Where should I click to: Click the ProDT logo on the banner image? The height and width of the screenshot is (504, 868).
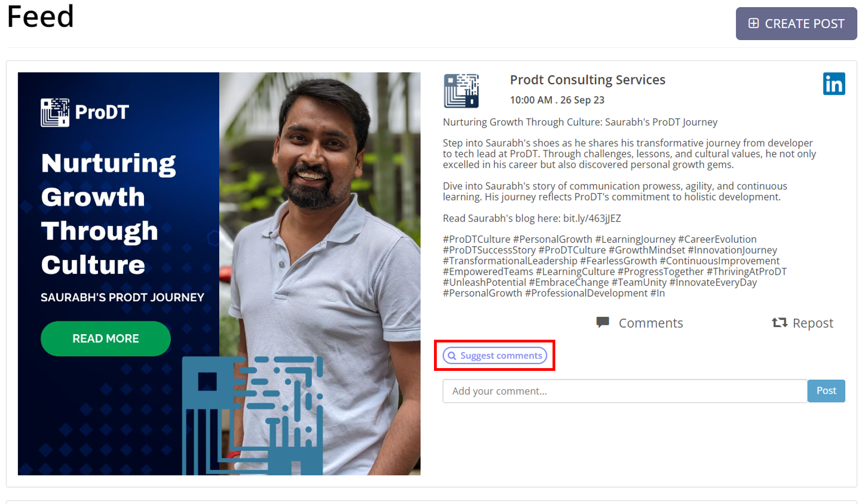tap(85, 112)
